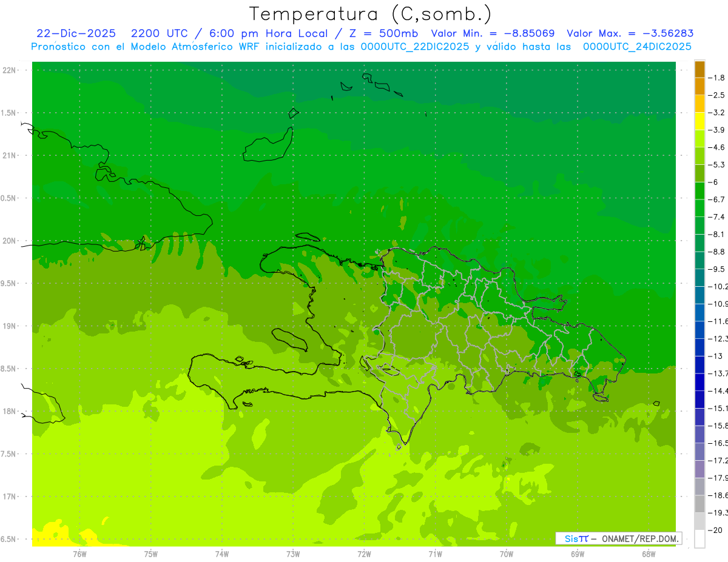
Task: Click the 70W longitude axis label
Action: [x=507, y=554]
